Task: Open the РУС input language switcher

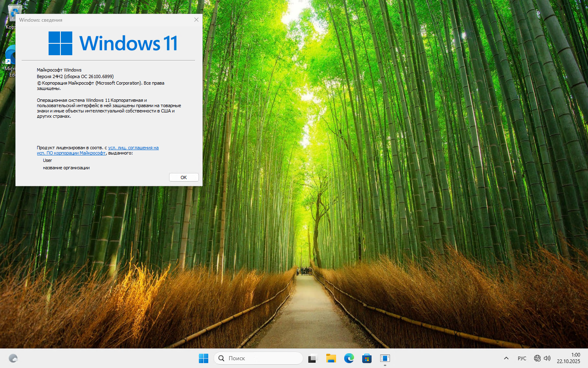Action: point(522,358)
